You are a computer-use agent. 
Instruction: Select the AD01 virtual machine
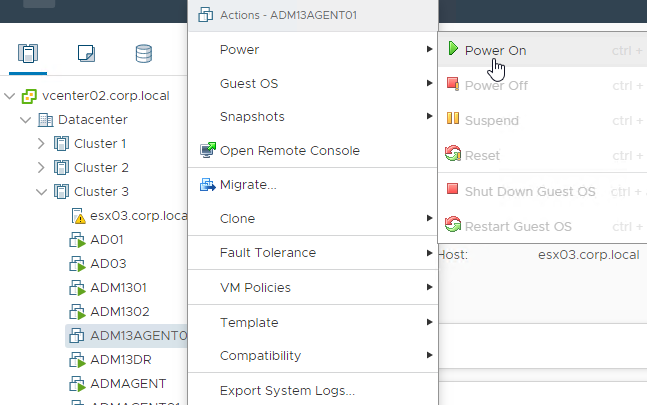[107, 240]
